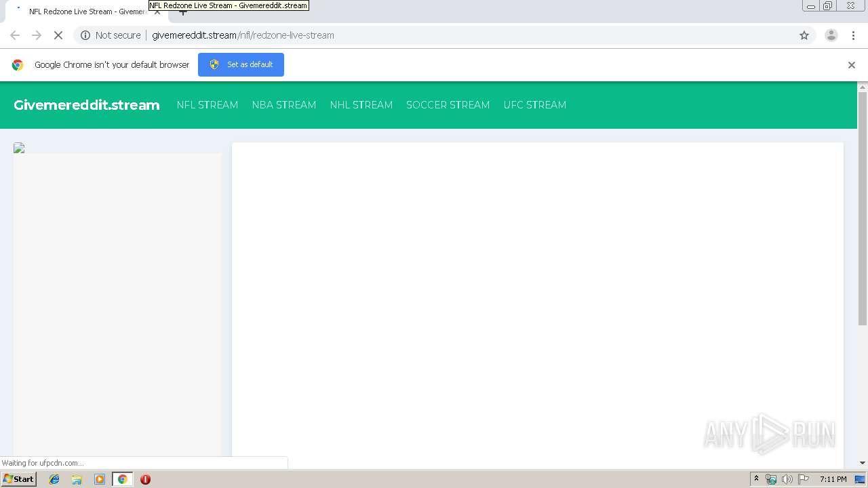
Task: Open the Chrome profile avatar menu
Action: (831, 35)
